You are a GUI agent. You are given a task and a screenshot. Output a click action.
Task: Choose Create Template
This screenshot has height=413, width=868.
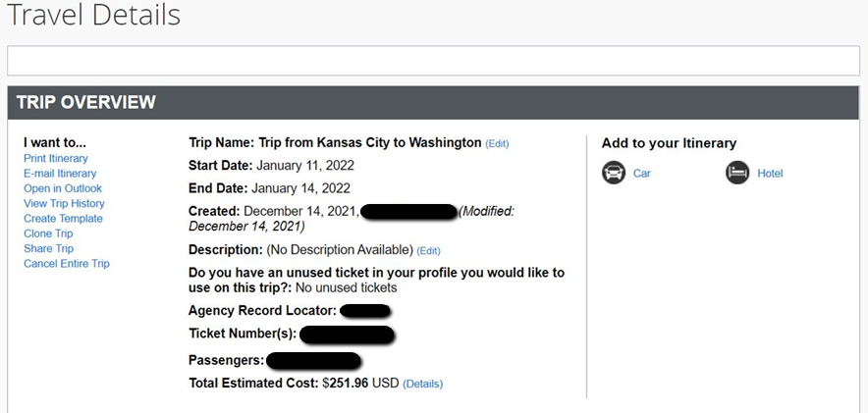63,219
